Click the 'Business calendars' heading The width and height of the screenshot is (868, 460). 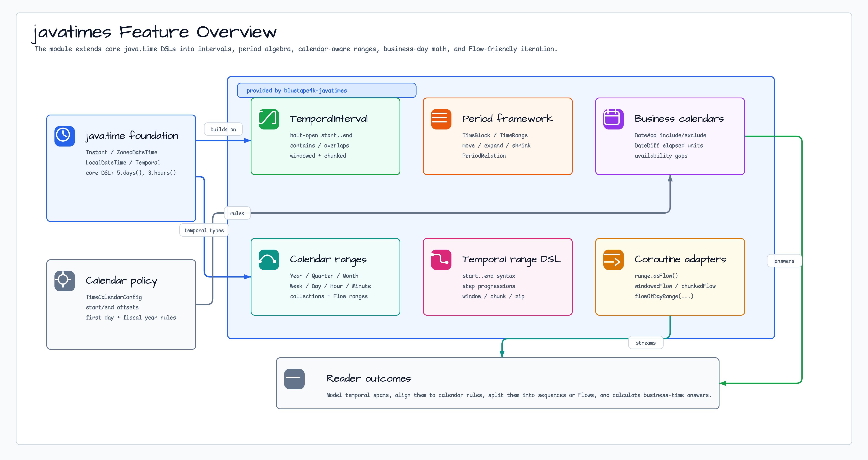pyautogui.click(x=679, y=118)
